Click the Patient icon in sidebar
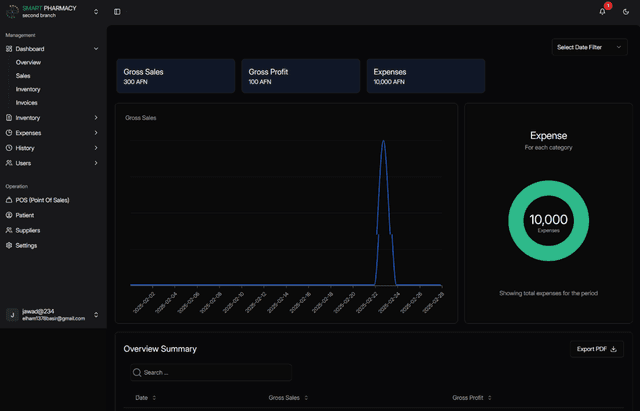The image size is (640, 411). tap(9, 215)
